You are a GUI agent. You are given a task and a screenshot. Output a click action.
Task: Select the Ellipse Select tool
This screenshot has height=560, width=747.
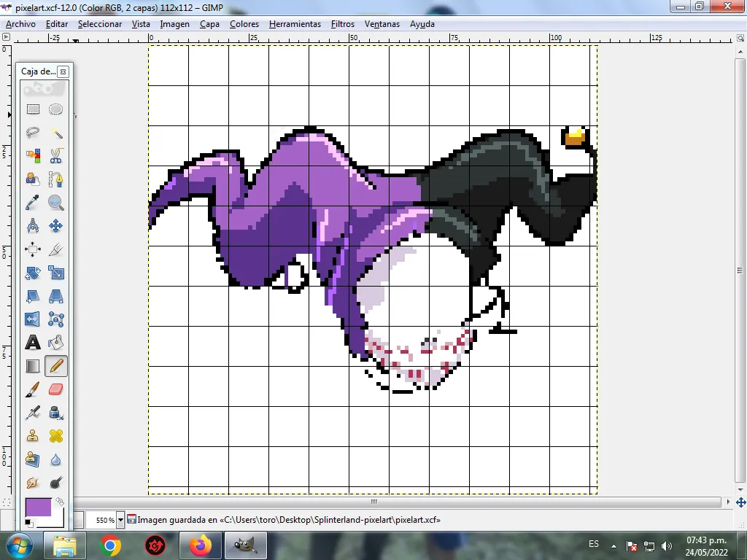click(x=55, y=109)
